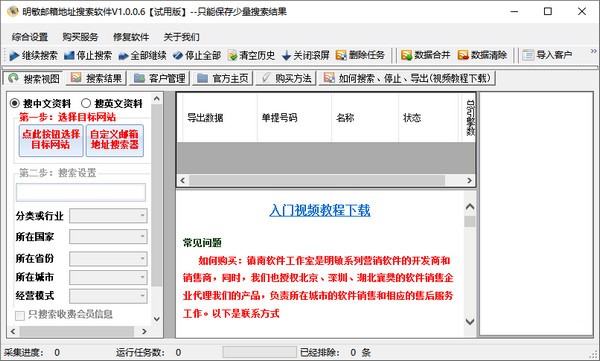Click the help panel's up scroll arrow

[x=470, y=207]
